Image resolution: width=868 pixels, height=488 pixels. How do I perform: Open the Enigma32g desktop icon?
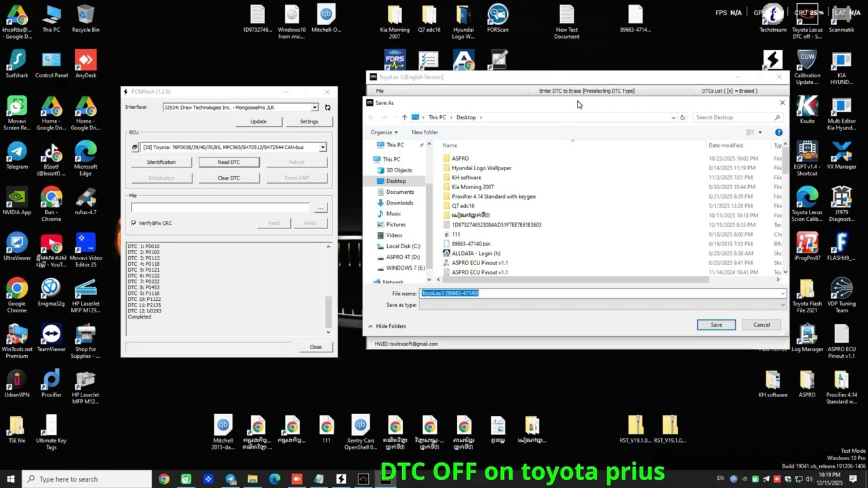[x=51, y=292]
